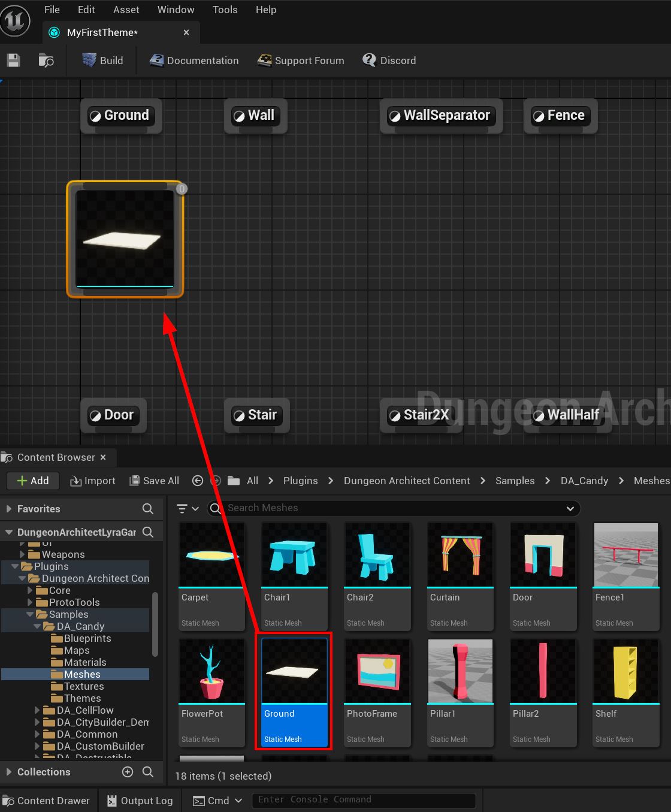Screen dimensions: 671x812
Task: Click the Search Meshes input field
Action: (x=394, y=508)
